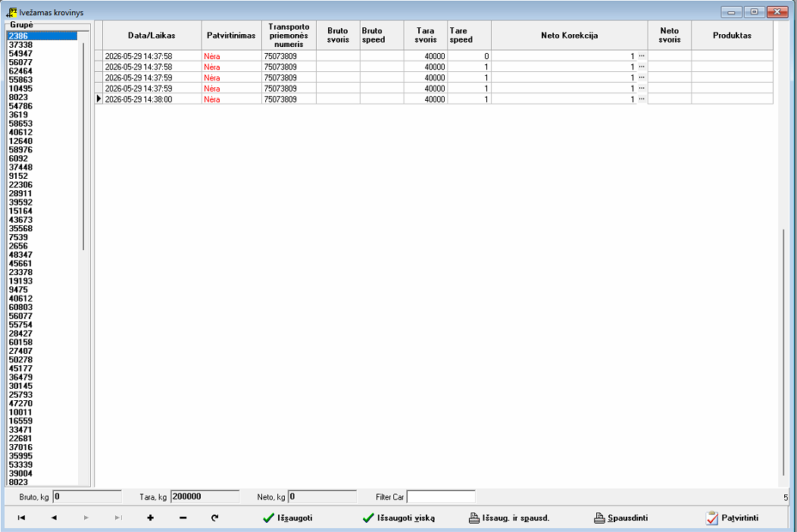Go to previous record arrow

[x=54, y=518]
